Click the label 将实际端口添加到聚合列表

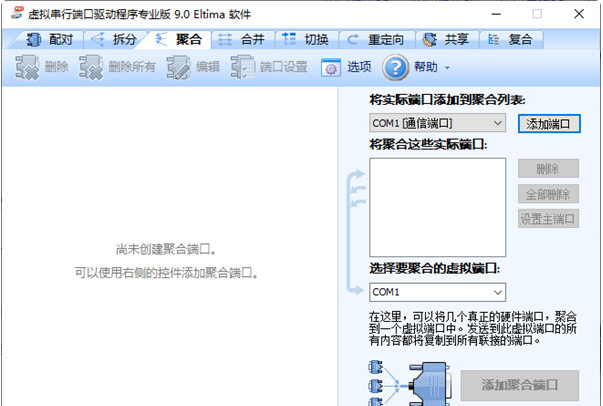[447, 100]
